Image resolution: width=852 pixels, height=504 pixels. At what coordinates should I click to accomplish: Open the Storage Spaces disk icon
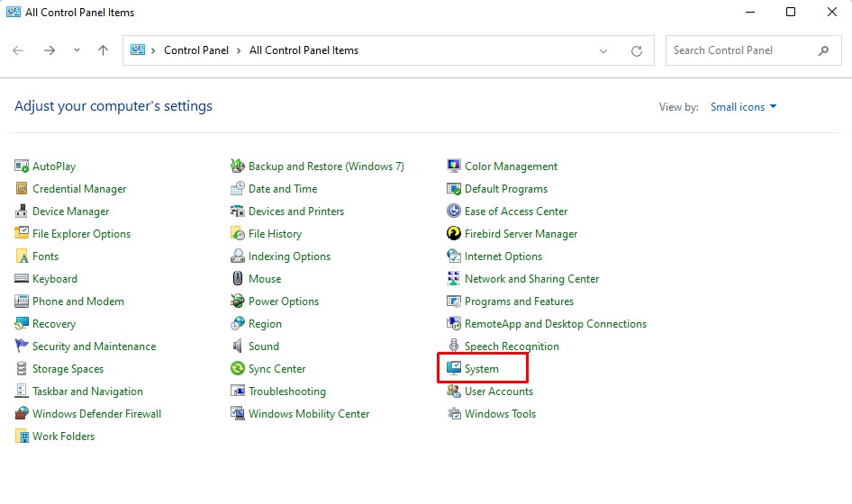(22, 369)
